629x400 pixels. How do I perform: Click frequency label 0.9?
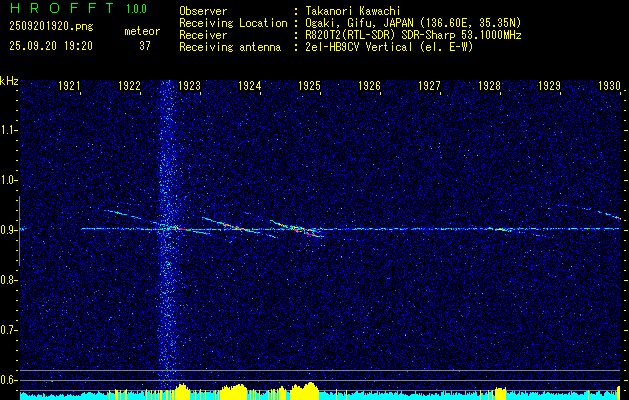point(7,230)
